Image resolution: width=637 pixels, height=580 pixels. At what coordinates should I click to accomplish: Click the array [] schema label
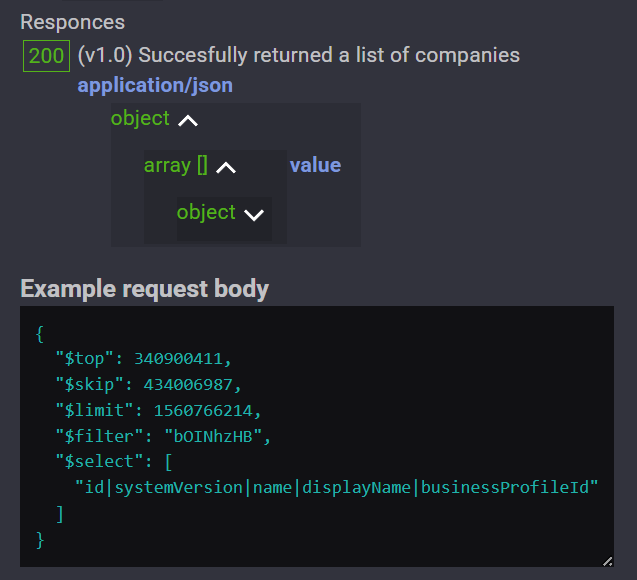(x=175, y=165)
